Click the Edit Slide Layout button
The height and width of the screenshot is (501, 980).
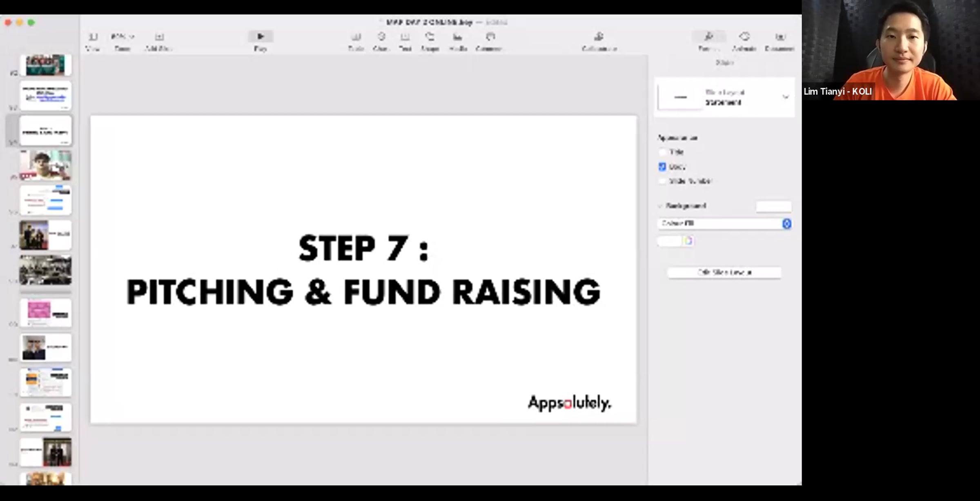(724, 272)
